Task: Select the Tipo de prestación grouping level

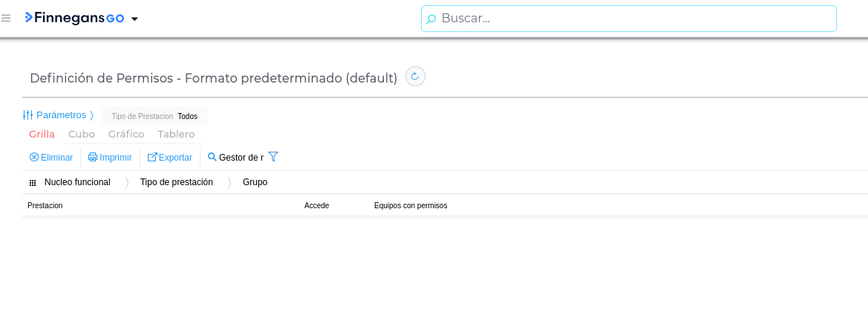Action: [176, 182]
